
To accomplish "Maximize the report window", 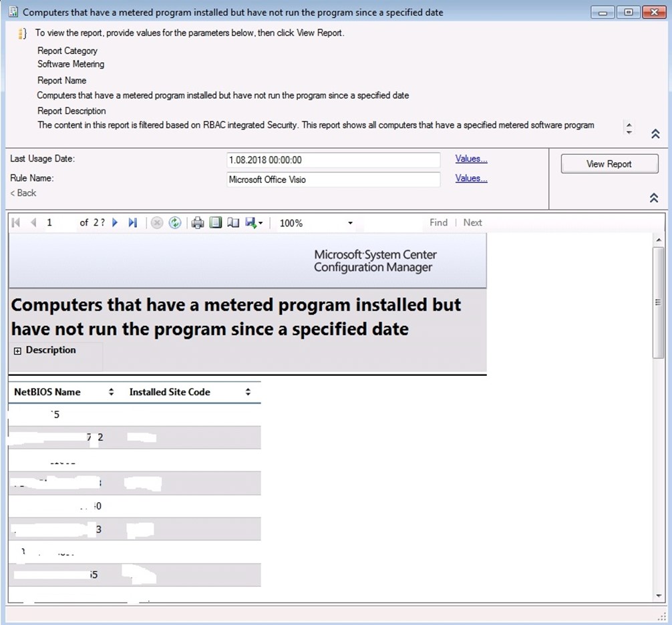I will pos(629,13).
